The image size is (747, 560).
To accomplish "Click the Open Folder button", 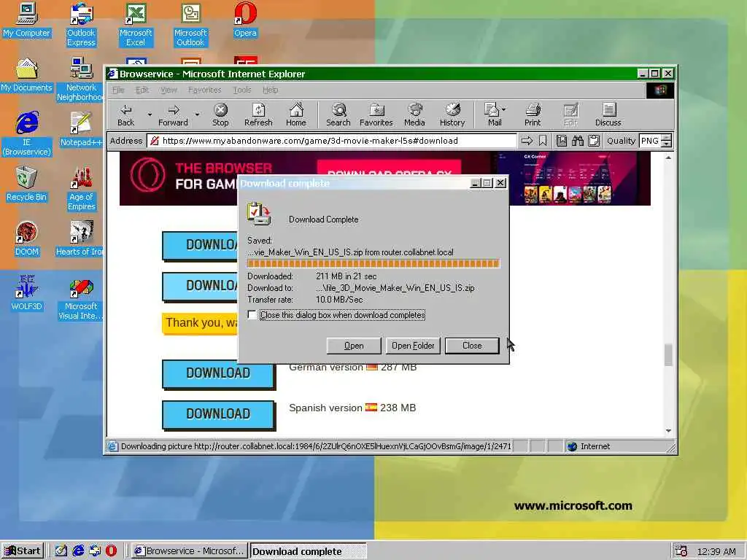I will [x=413, y=346].
